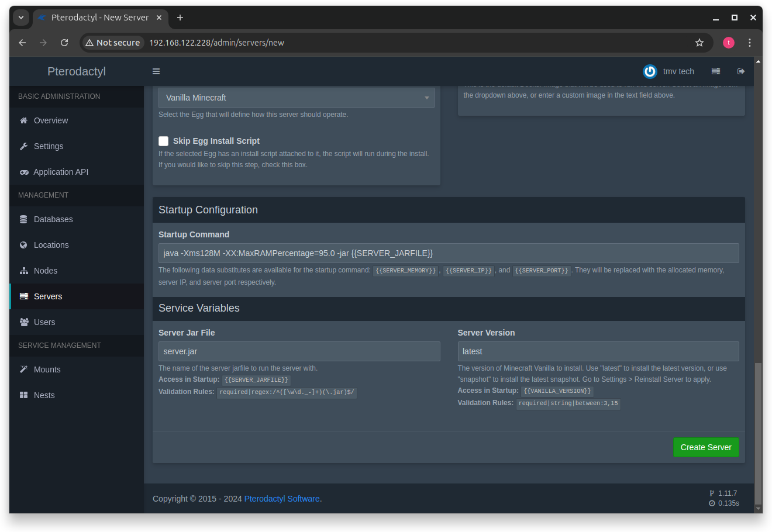Click inside the Startup Command field

tap(448, 253)
